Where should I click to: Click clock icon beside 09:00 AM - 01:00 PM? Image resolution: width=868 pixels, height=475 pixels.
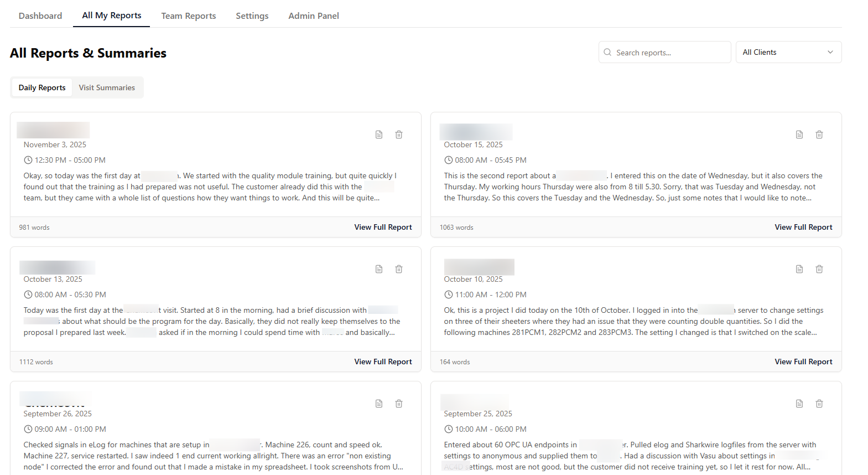pos(28,429)
